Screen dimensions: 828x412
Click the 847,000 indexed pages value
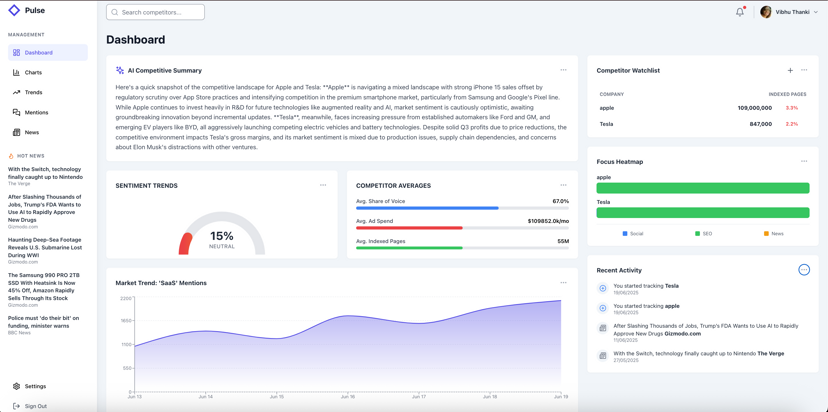tap(760, 124)
